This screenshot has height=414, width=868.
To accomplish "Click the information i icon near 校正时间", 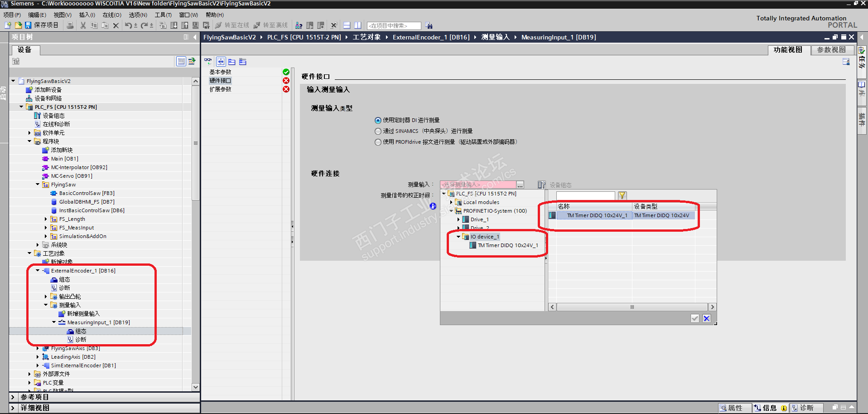I will (433, 206).
